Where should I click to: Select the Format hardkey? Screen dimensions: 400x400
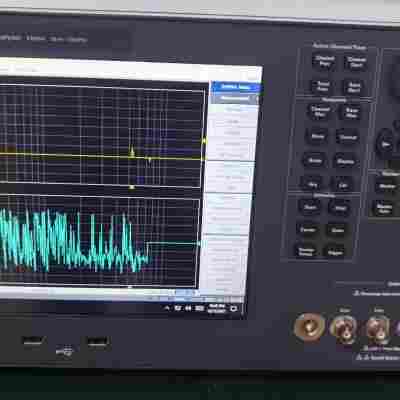(348, 137)
